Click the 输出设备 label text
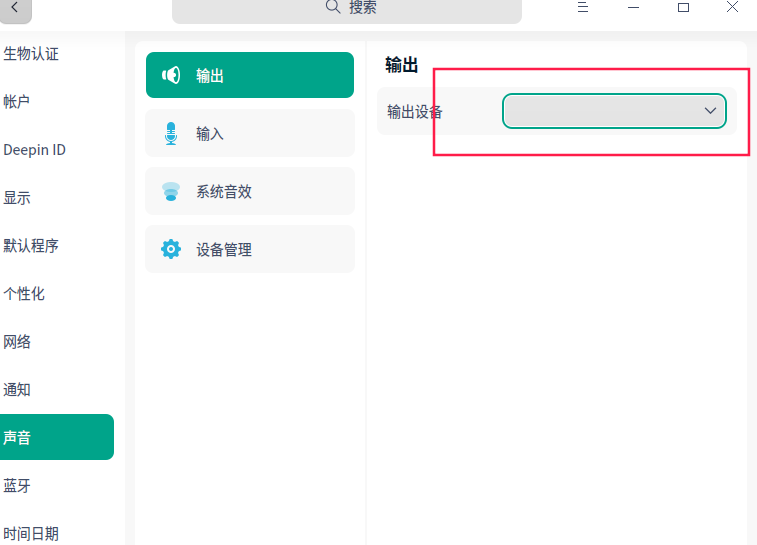Viewport: 757px width, 545px height. pos(415,112)
